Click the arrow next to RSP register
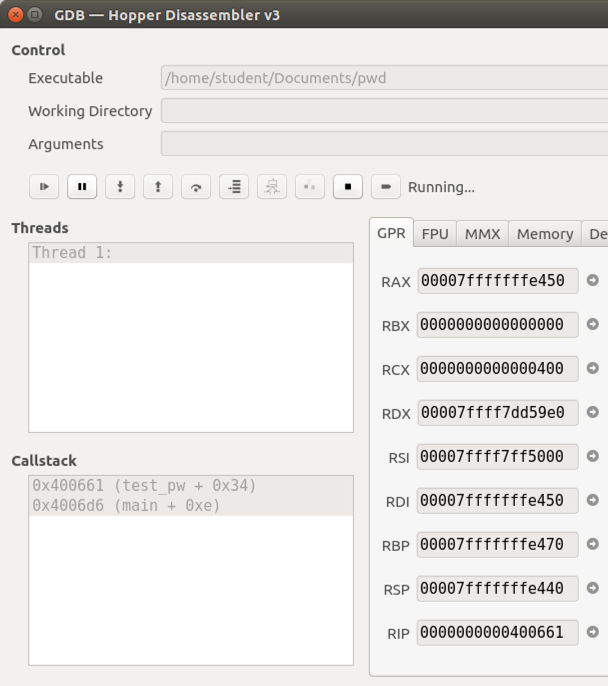Viewport: 608px width, 686px height. pos(592,588)
